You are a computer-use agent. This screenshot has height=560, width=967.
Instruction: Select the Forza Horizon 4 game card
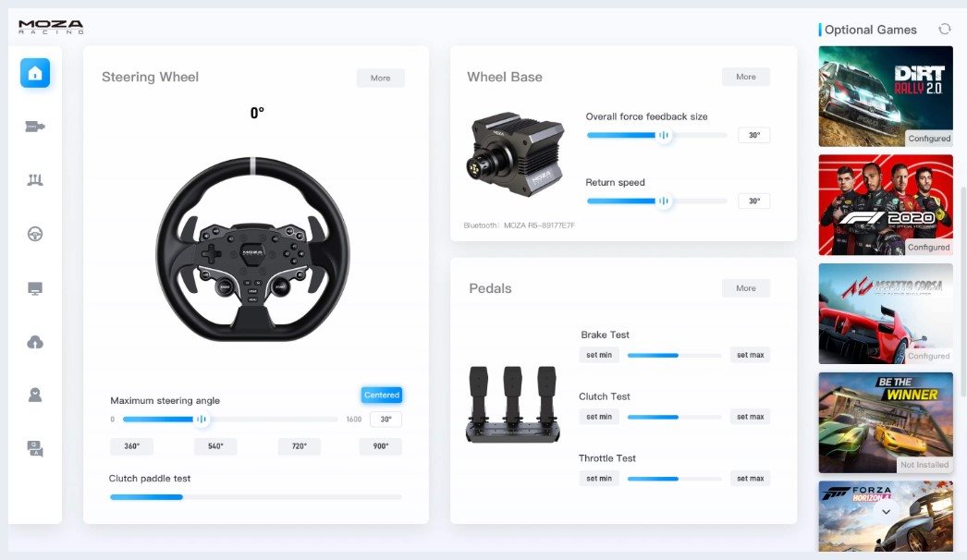886,517
